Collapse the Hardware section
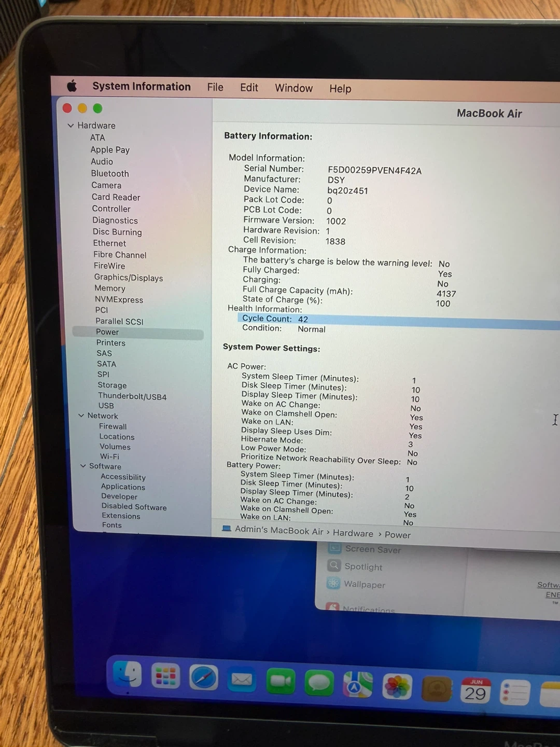 click(71, 125)
